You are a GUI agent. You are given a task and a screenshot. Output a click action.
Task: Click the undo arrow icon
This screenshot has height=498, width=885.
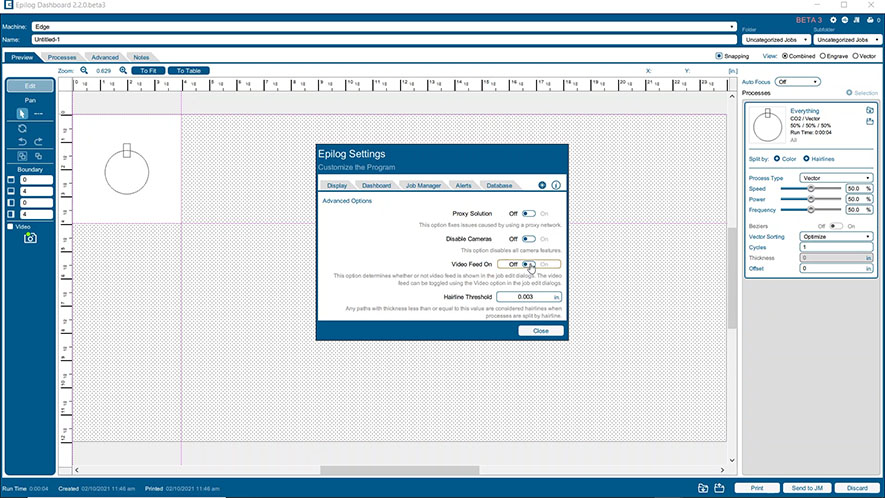point(22,142)
